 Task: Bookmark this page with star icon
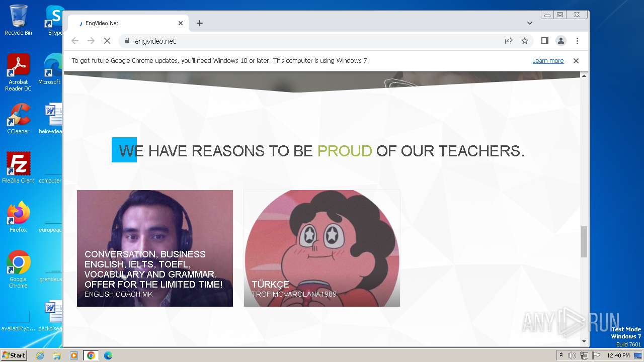point(525,41)
